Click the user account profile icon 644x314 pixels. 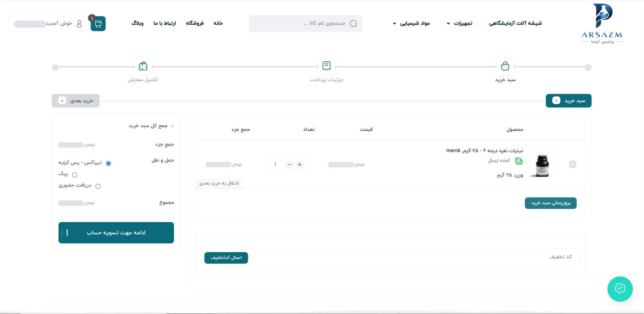[79, 24]
